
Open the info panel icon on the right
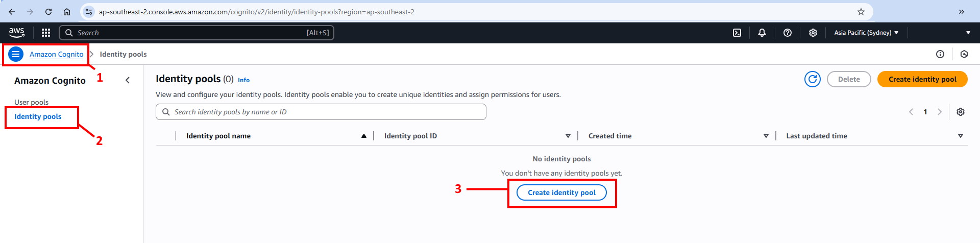pyautogui.click(x=940, y=54)
